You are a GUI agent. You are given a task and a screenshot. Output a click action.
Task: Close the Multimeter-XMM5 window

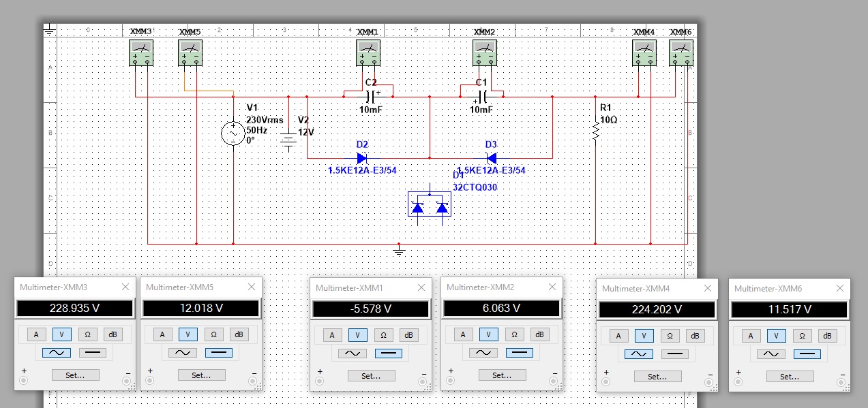tap(250, 287)
